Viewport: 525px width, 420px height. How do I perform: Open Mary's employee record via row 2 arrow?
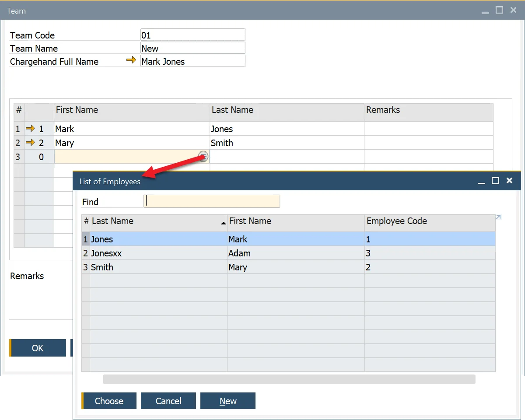coord(30,143)
